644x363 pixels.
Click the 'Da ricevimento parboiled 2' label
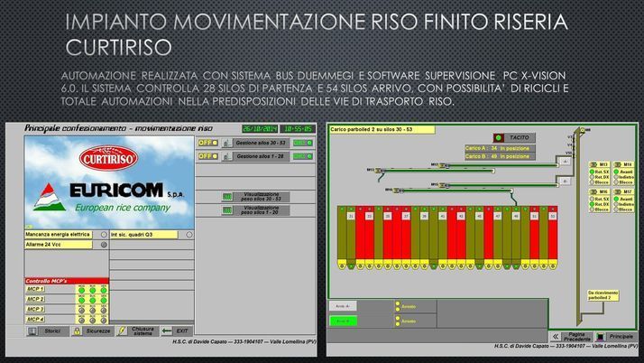click(603, 295)
